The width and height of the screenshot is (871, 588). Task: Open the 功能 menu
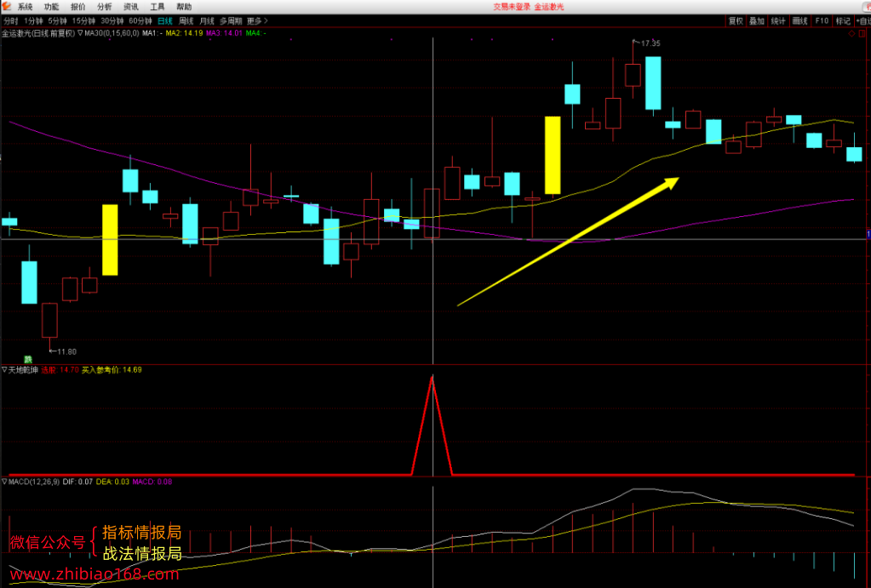pos(52,7)
